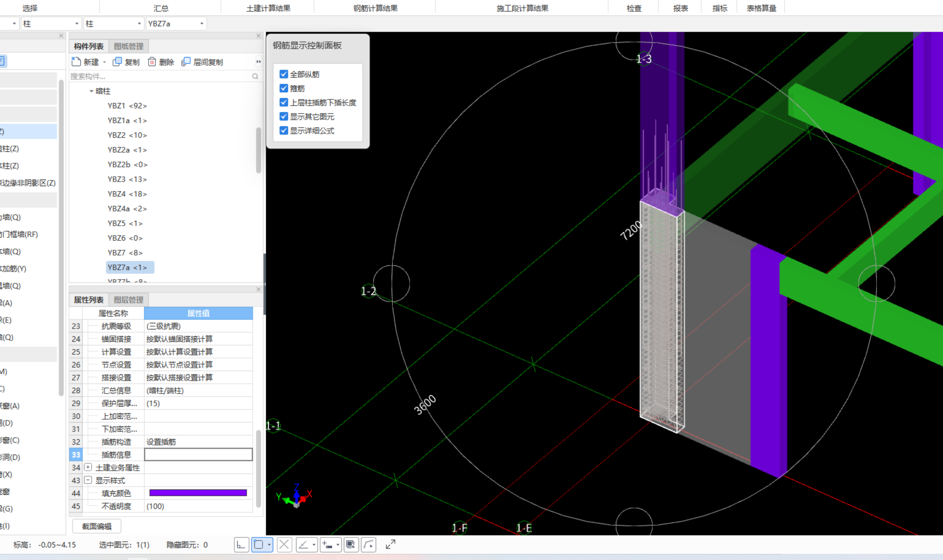Viewport: 943px width, 560px height.
Task: Uncheck the 箍筋 checkbox
Action: tap(284, 88)
